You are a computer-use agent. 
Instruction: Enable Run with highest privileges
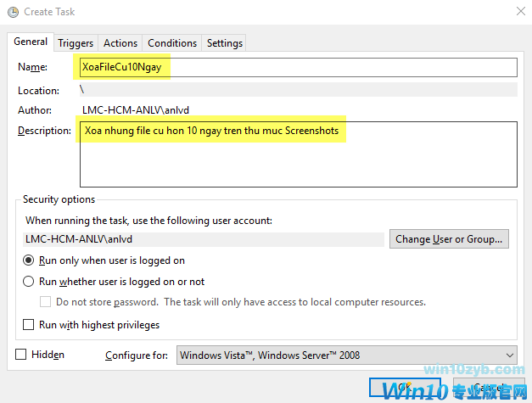29,325
